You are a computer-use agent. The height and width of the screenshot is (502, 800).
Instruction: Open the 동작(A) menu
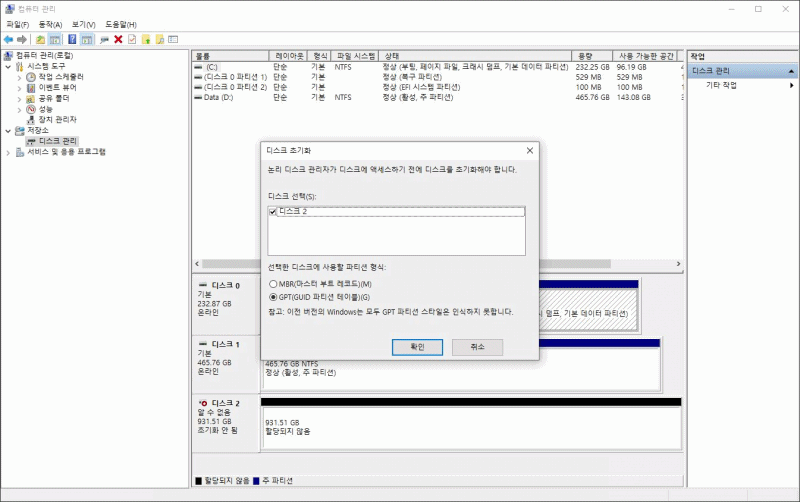50,24
